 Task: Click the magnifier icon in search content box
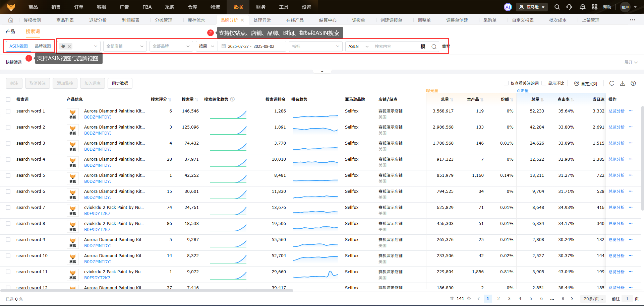(x=434, y=47)
